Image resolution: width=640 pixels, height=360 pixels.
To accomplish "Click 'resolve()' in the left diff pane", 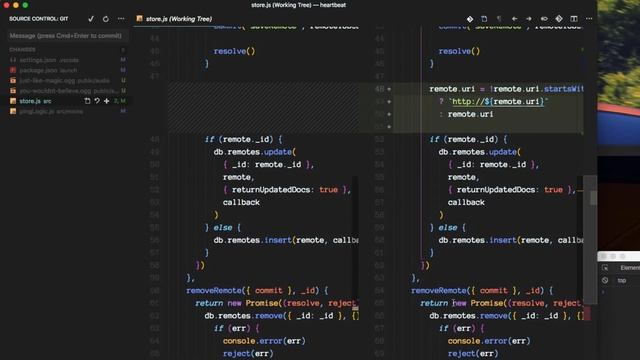I will [234, 51].
